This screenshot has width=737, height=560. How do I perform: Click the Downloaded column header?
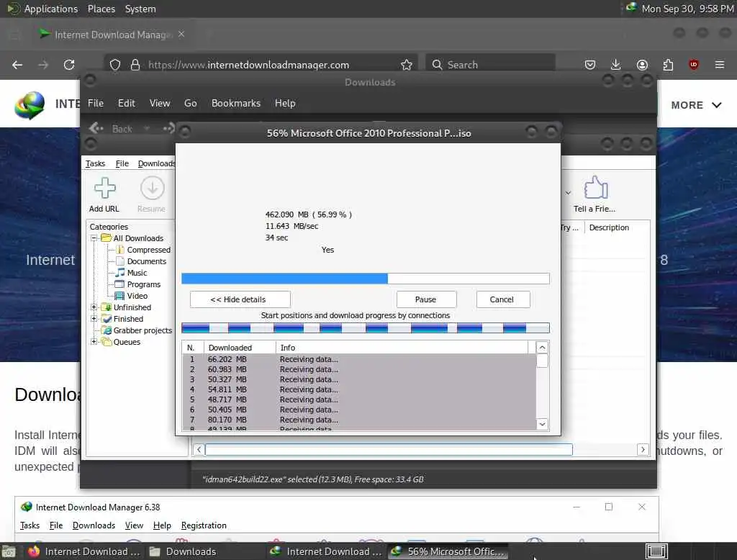239,348
